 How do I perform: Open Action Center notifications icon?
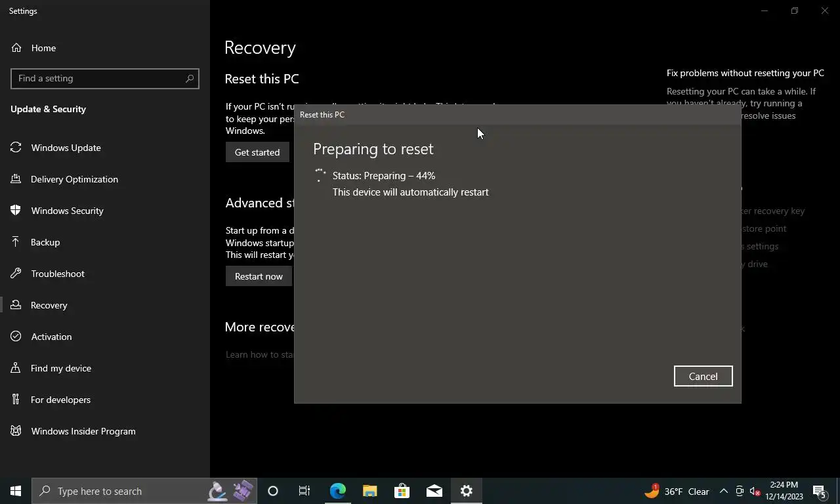click(820, 491)
